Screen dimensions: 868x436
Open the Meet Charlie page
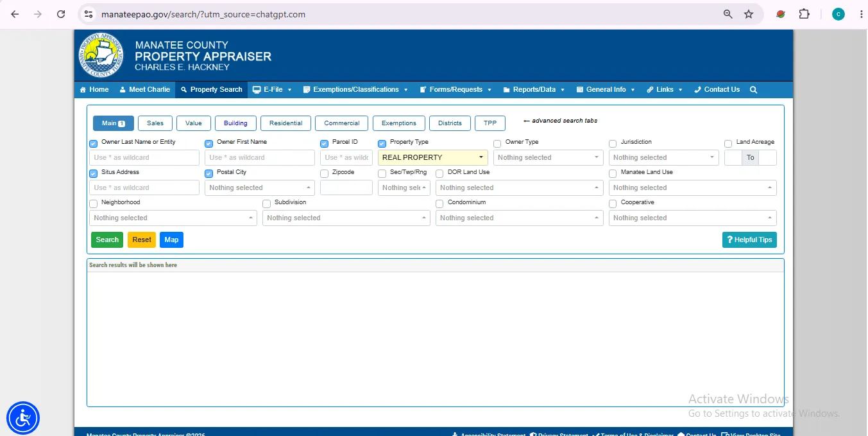tap(145, 90)
